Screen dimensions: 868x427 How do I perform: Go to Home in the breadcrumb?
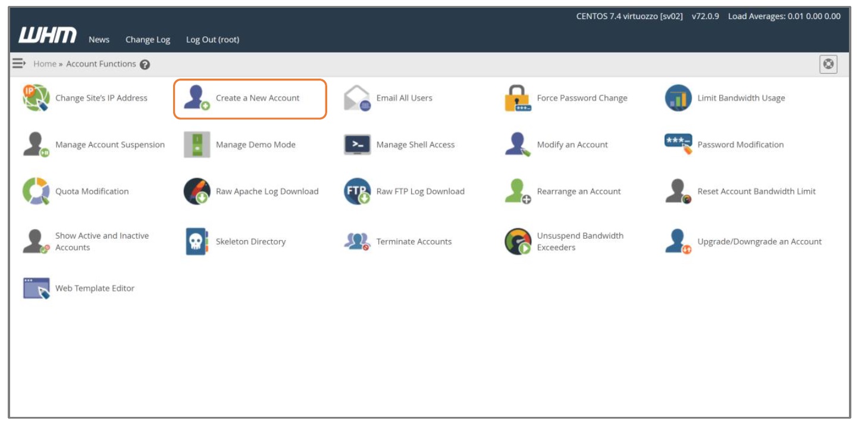pyautogui.click(x=45, y=64)
